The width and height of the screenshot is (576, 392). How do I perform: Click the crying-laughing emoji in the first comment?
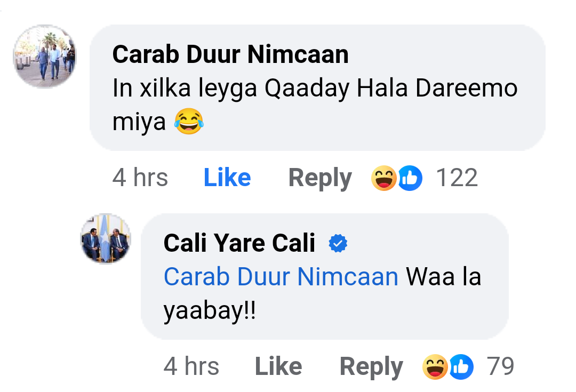[188, 123]
